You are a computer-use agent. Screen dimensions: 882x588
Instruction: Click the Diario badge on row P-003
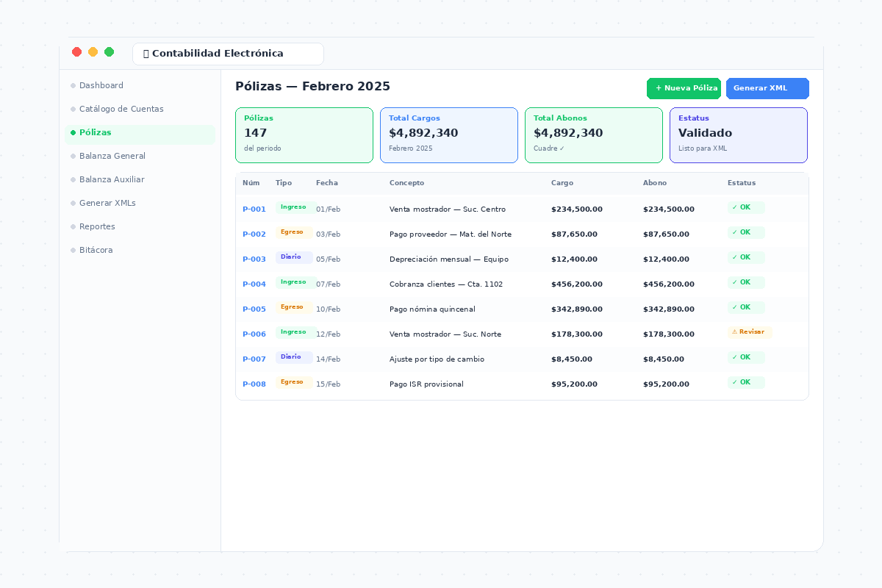point(293,257)
